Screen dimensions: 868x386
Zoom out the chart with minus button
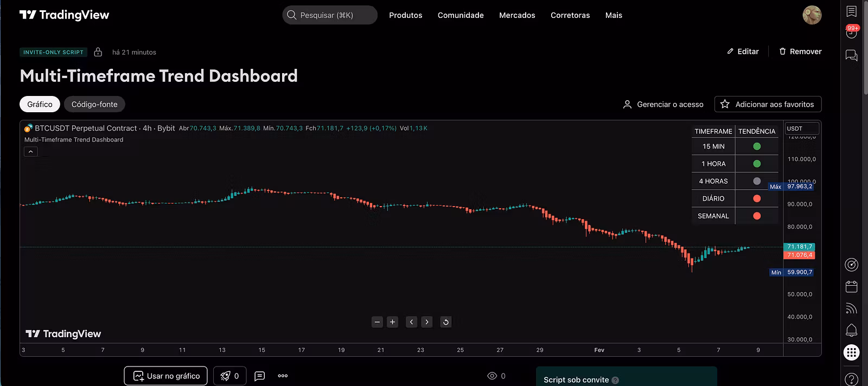pos(378,322)
